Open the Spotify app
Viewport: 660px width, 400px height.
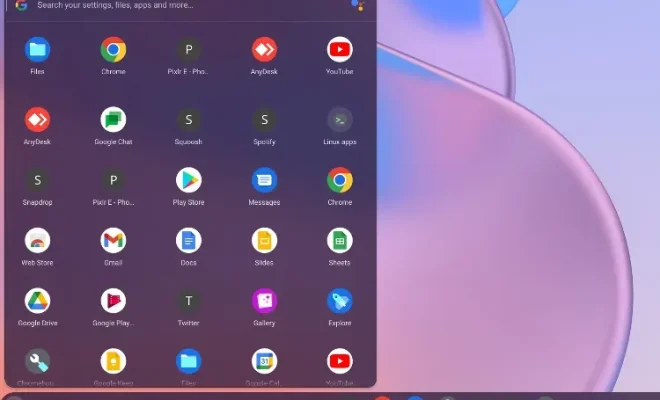tap(264, 120)
